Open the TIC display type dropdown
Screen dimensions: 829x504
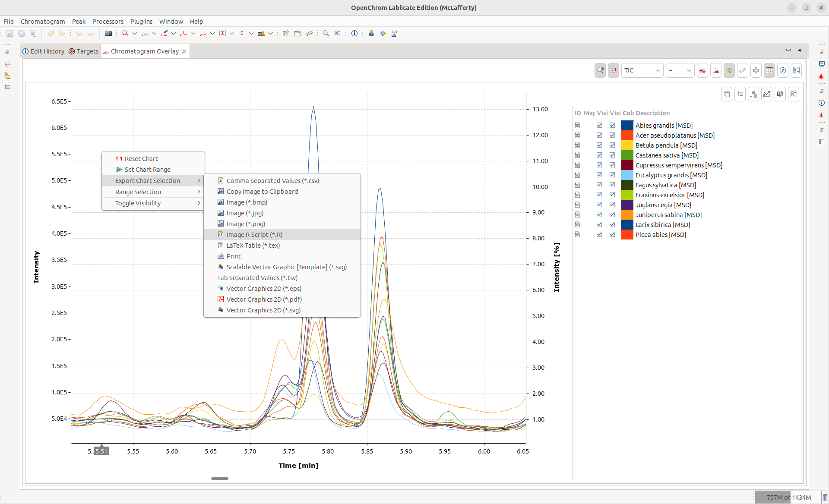pos(642,70)
